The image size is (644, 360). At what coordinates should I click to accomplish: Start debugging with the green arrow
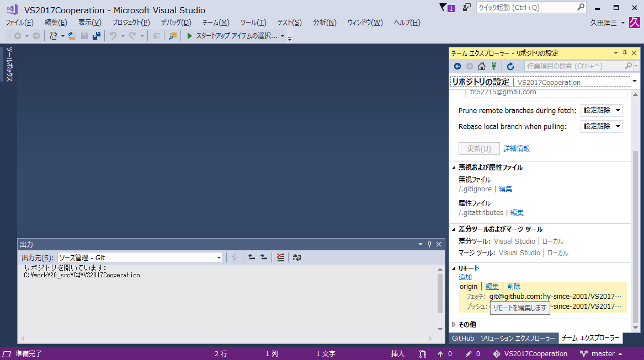point(188,36)
